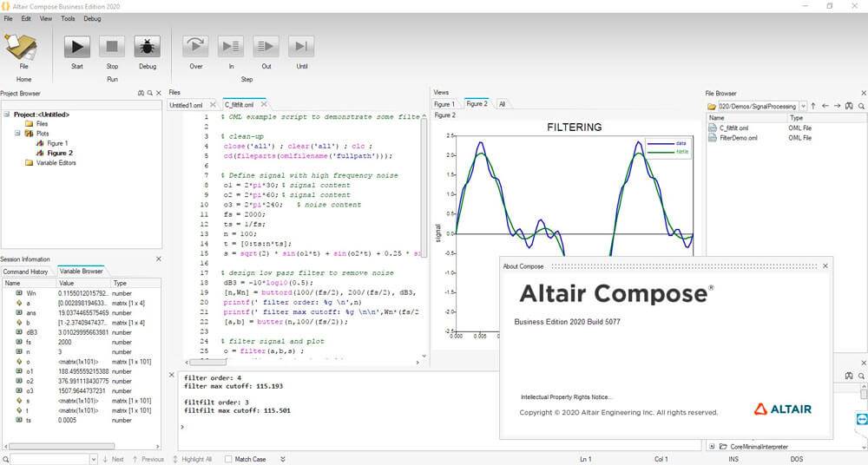The image size is (868, 465).
Task: Launch the Debug bug icon
Action: tap(148, 47)
